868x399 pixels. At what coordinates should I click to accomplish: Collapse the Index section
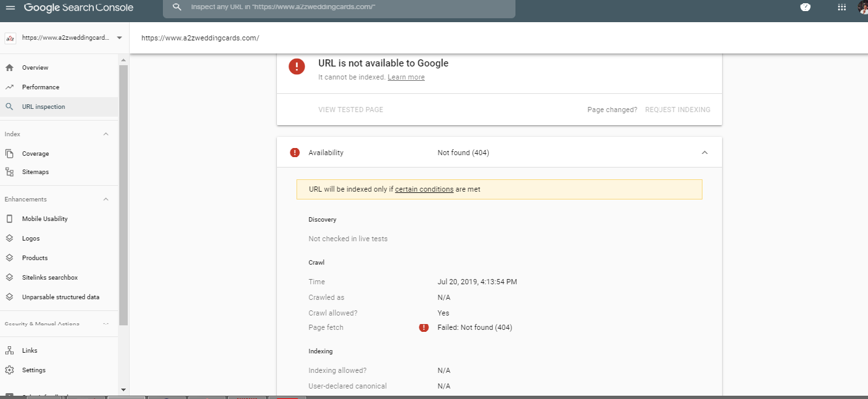click(106, 134)
